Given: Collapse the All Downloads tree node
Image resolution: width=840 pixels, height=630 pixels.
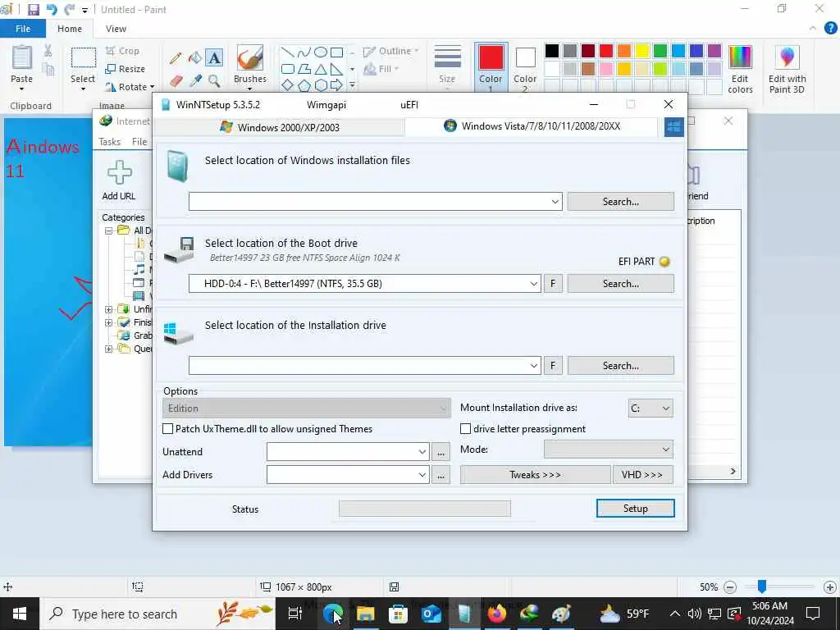Looking at the screenshot, I should 108,231.
